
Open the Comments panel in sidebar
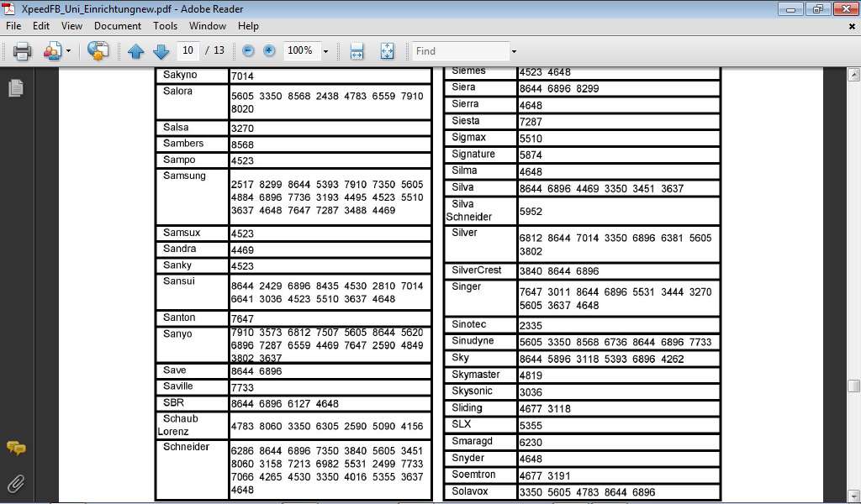point(16,448)
